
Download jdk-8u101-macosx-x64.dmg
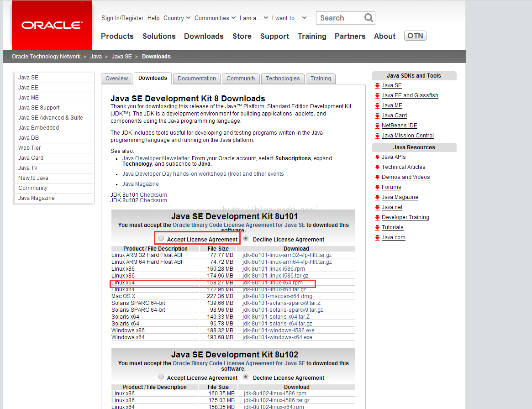[277, 296]
